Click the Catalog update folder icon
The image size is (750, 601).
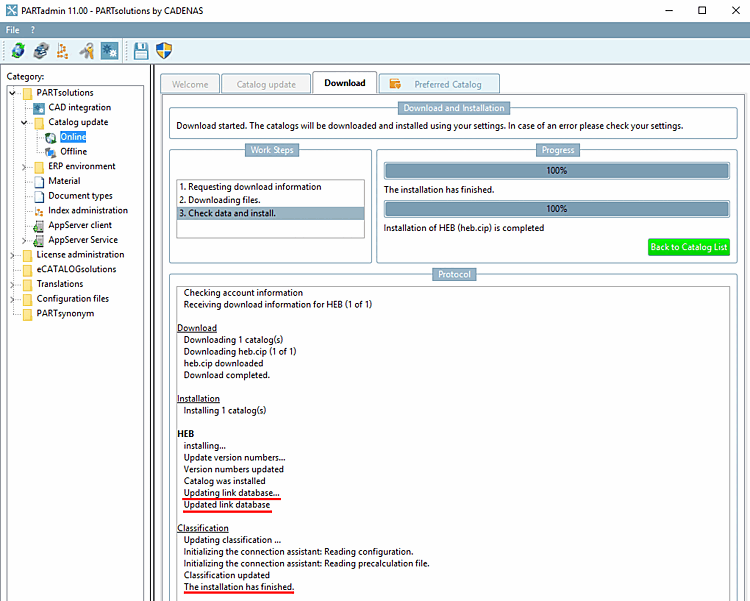39,122
